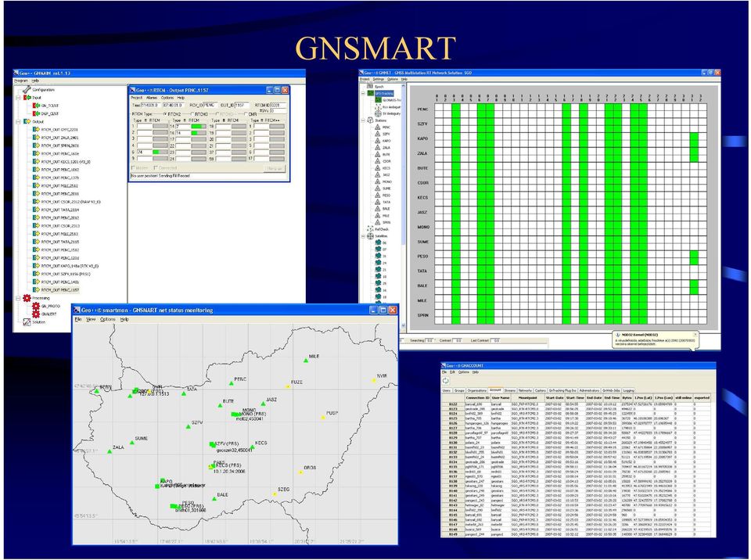
Task: Open the Edit menu in GNACCOUNT
Action: (452, 372)
